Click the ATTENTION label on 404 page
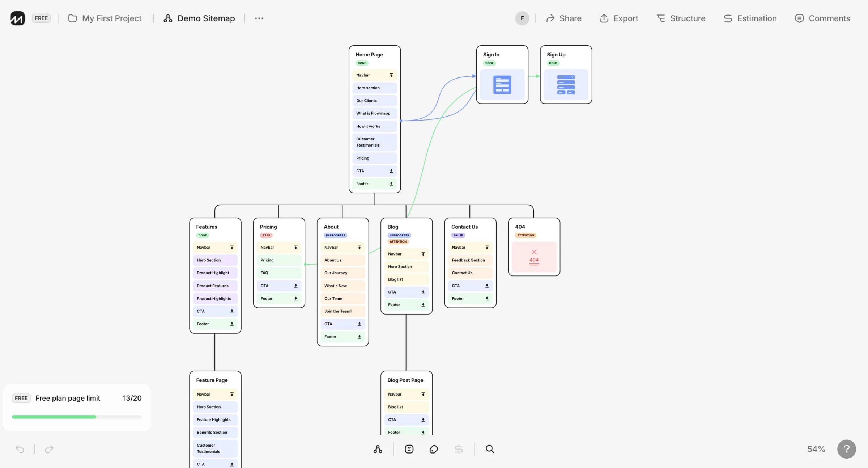The image size is (868, 468). pyautogui.click(x=526, y=235)
